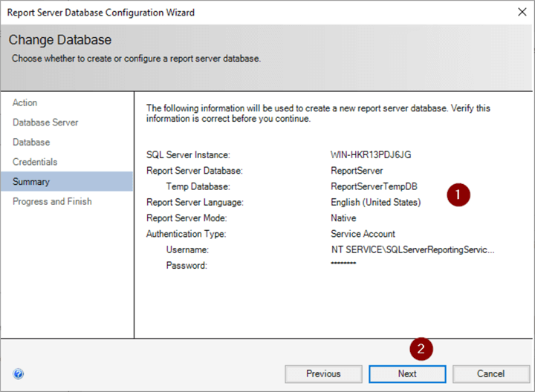Click the NT SERVICE username value
The width and height of the screenshot is (535, 392).
[412, 249]
